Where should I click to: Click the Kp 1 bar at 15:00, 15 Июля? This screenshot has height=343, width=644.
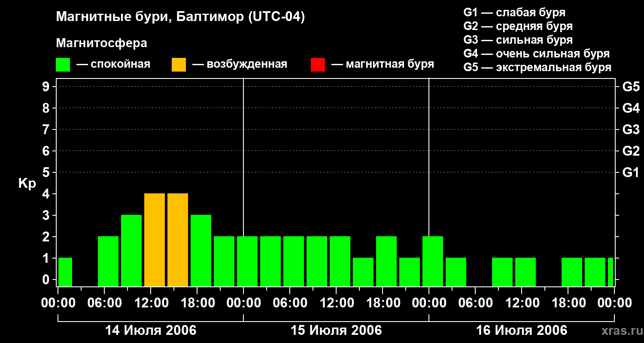(363, 272)
